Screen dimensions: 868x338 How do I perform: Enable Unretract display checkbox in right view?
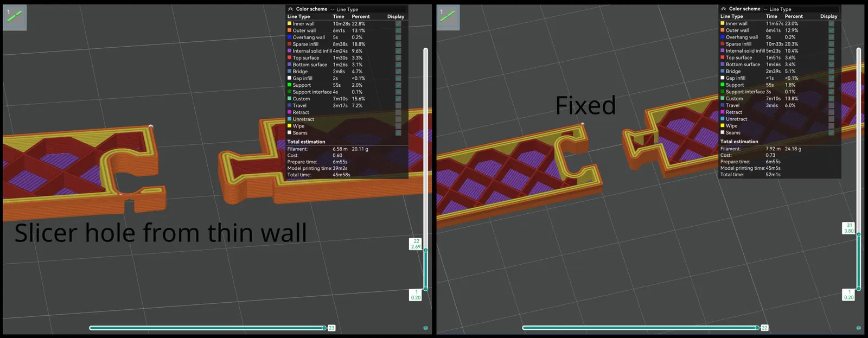coord(831,119)
